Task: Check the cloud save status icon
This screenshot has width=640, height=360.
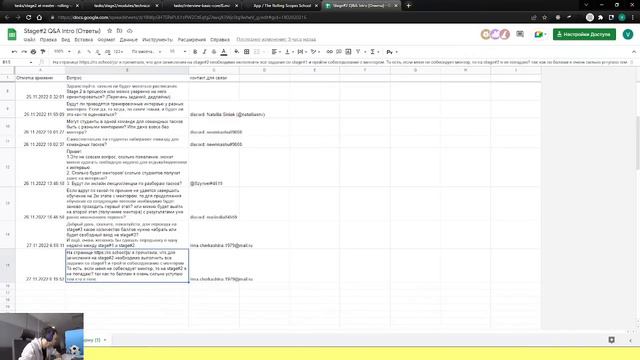Action: [129, 31]
